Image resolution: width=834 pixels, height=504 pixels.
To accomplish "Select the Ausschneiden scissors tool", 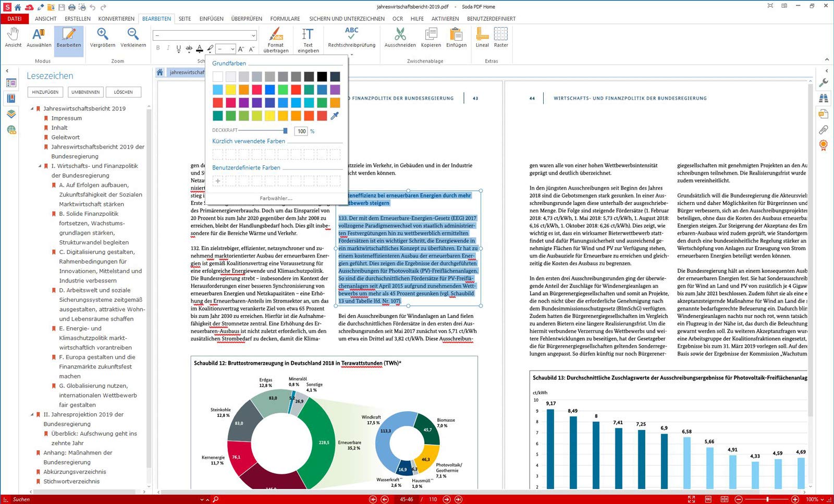I will 400,38.
